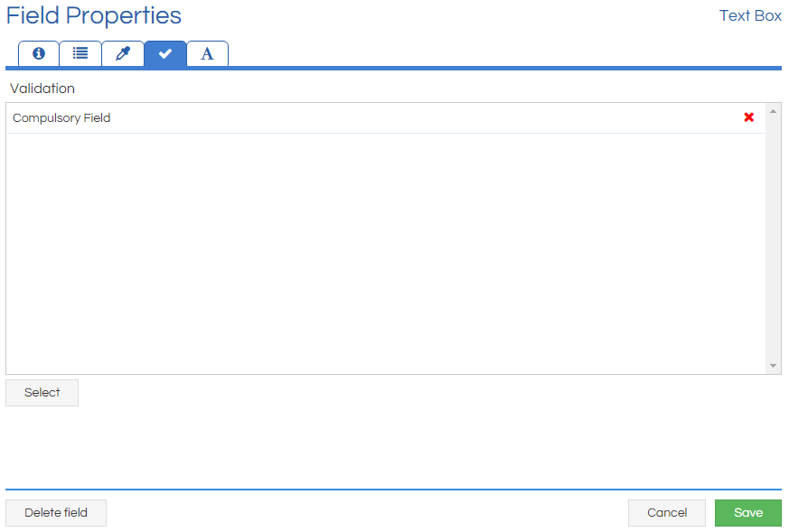Click the Delete field button
Image resolution: width=789 pixels, height=532 pixels.
(x=56, y=512)
